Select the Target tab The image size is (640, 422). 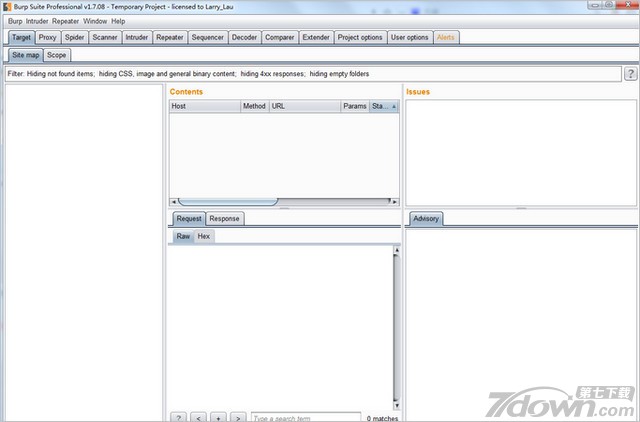21,38
